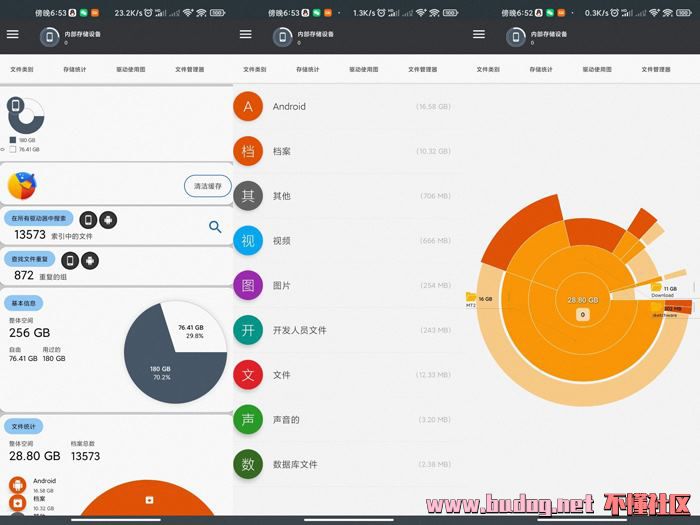Viewport: 700px width, 525px height.
Task: Select 驱动使用图 tab on middle screen
Action: point(364,69)
